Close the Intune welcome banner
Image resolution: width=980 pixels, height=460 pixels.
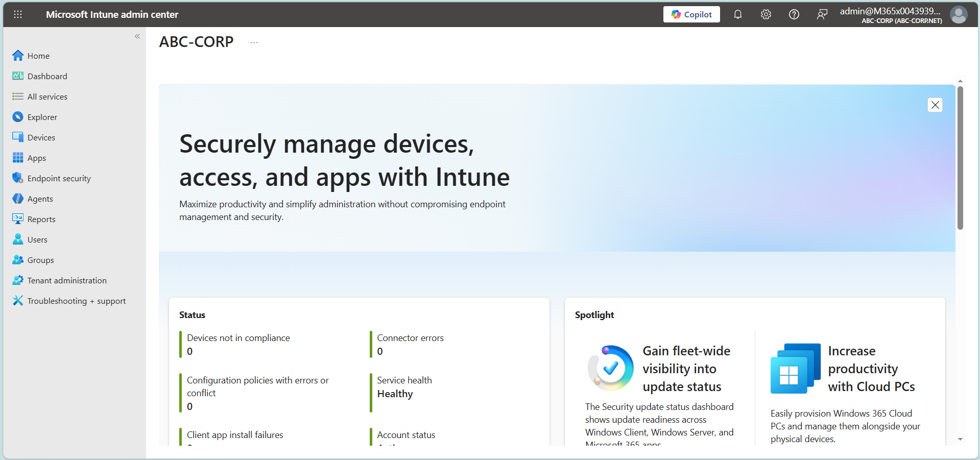coord(935,105)
